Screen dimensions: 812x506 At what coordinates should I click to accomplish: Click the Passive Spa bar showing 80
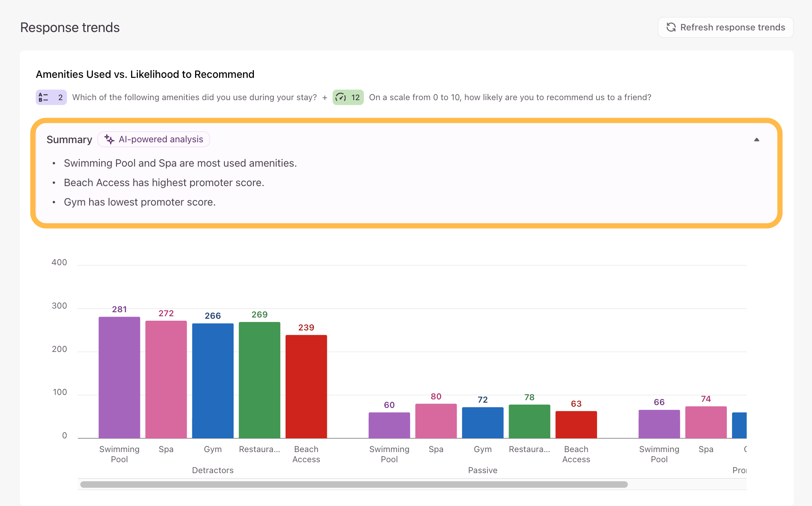[x=436, y=421]
